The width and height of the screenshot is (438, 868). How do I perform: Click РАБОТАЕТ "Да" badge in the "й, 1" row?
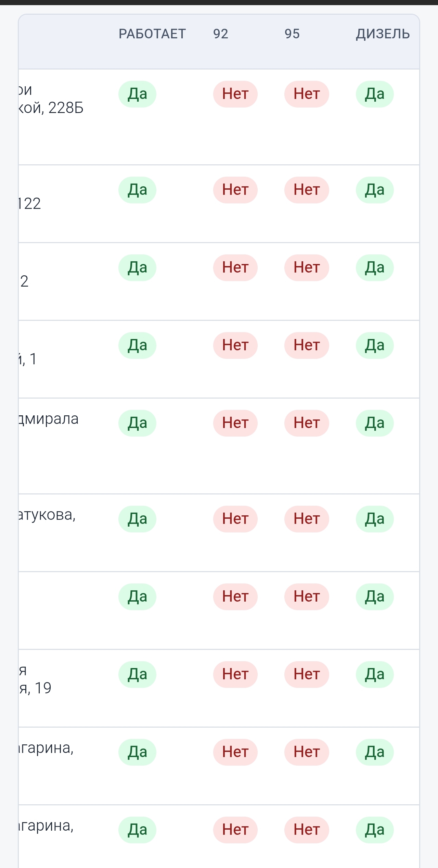[x=137, y=345]
